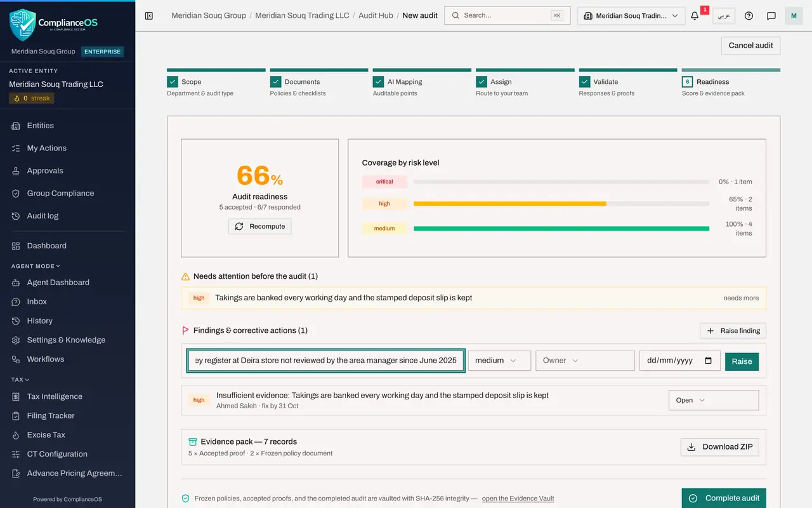The height and width of the screenshot is (508, 812).
Task: Open the Evidence Vault link
Action: tap(518, 498)
